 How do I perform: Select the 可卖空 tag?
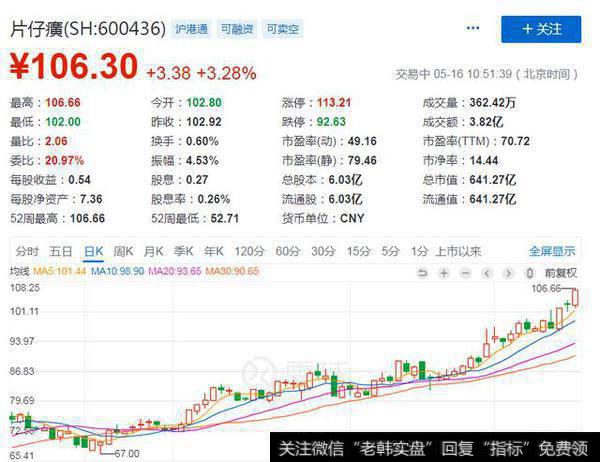[x=283, y=29]
